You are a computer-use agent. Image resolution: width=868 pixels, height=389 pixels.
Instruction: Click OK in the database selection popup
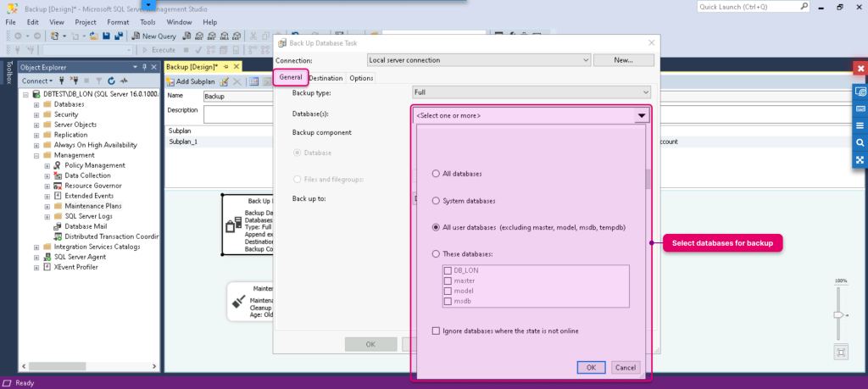[591, 368]
